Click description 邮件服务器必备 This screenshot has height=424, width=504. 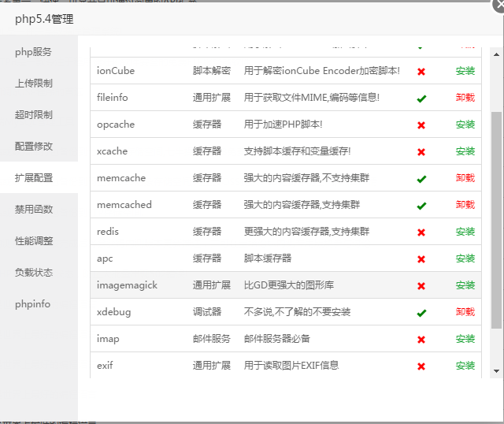276,339
